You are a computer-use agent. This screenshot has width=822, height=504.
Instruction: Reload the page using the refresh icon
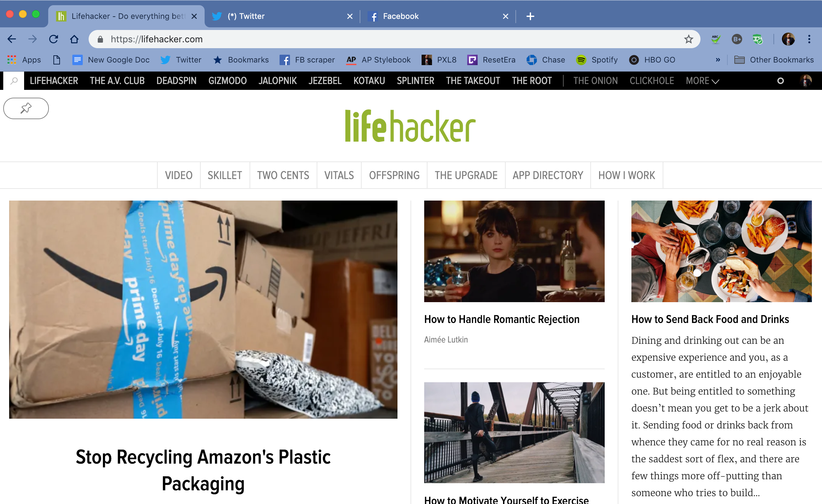pyautogui.click(x=53, y=39)
